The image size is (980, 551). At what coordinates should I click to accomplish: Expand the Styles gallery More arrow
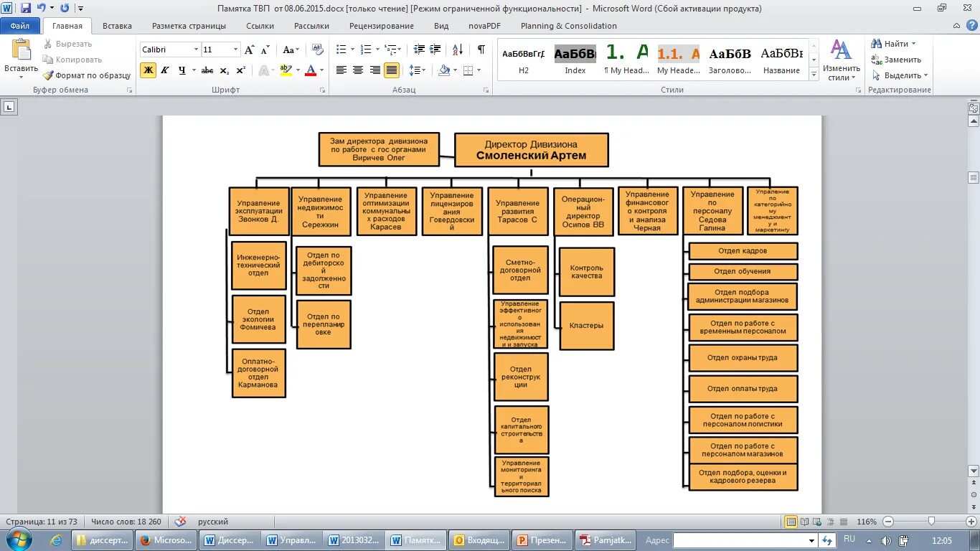tap(814, 74)
